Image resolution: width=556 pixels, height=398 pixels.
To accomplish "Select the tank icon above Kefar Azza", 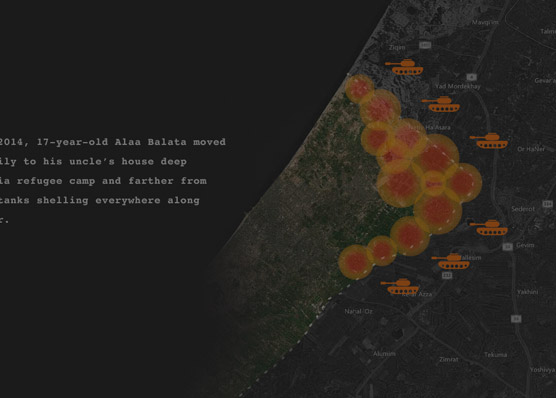I will click(400, 286).
